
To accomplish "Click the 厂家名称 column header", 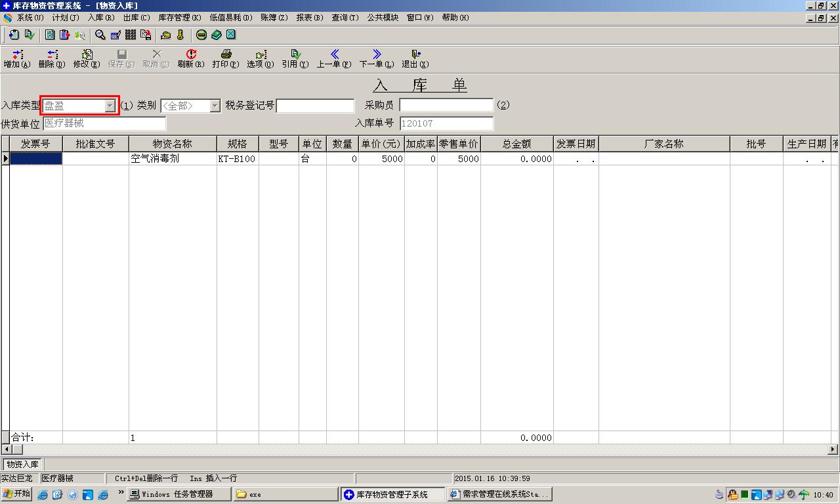I will (664, 144).
